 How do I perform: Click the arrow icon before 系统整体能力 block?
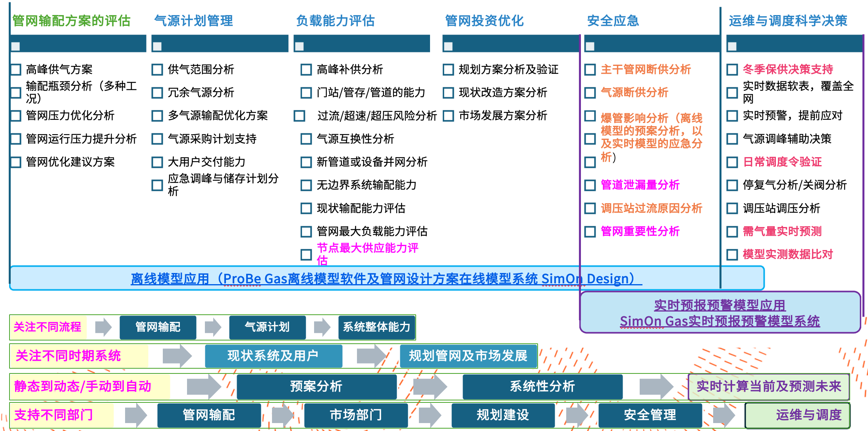tap(322, 327)
